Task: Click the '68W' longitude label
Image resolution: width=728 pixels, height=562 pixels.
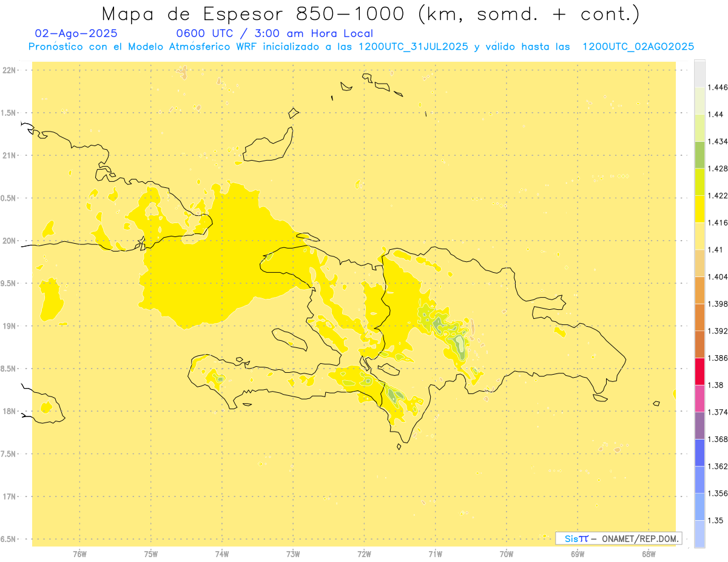Action: click(x=649, y=554)
